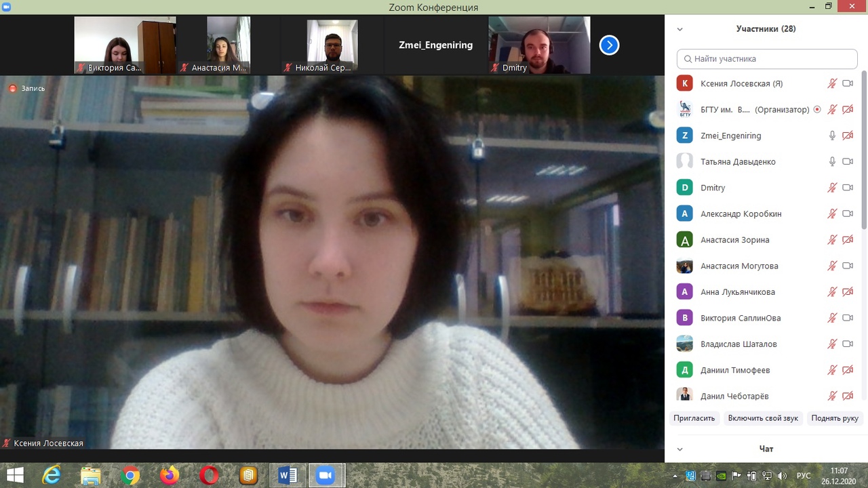
Task: Click Пригласить button
Action: pos(694,418)
